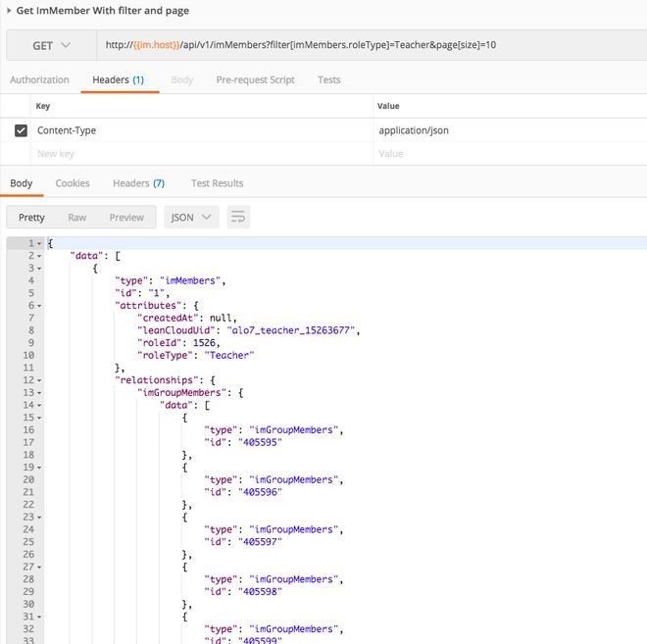The image size is (647, 644).
Task: Collapse JSON root at line 1
Action: [39, 244]
